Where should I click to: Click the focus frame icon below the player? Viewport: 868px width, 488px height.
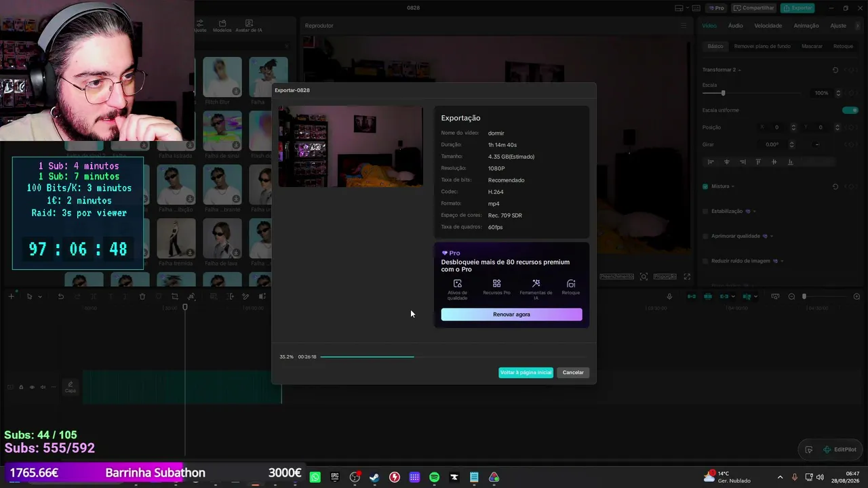[644, 277]
